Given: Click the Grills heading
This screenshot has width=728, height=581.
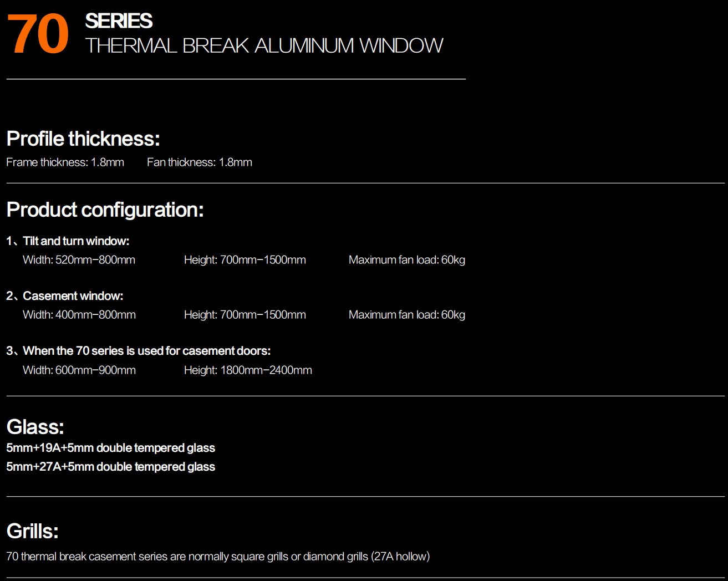Looking at the screenshot, I should [x=33, y=532].
